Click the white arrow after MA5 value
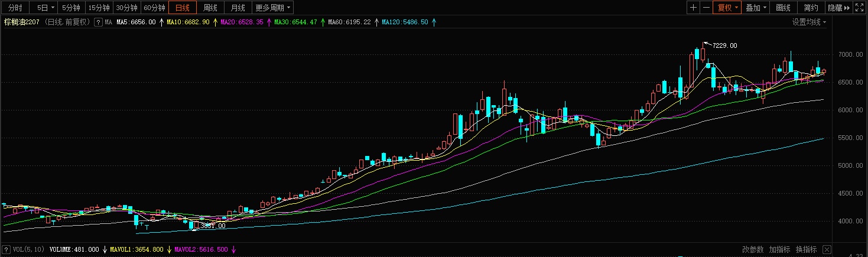Viewport: 868px width, 257px height. tap(162, 22)
